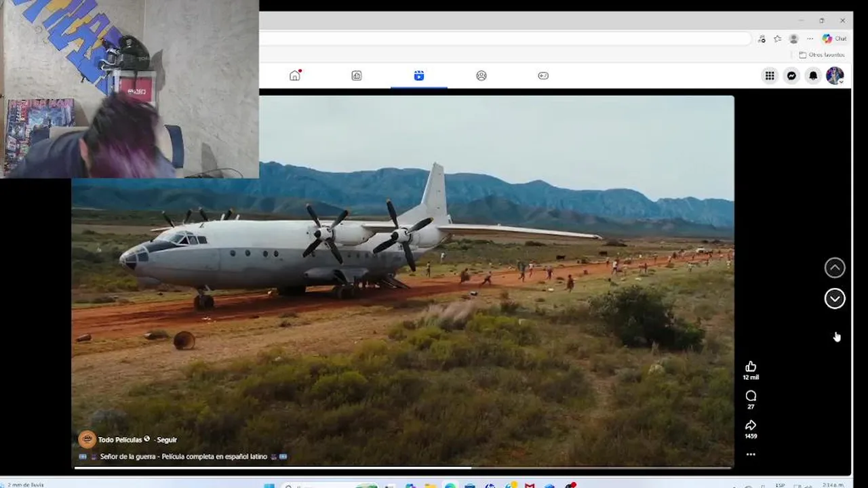Like the reel with thumbs-up icon

[751, 367]
